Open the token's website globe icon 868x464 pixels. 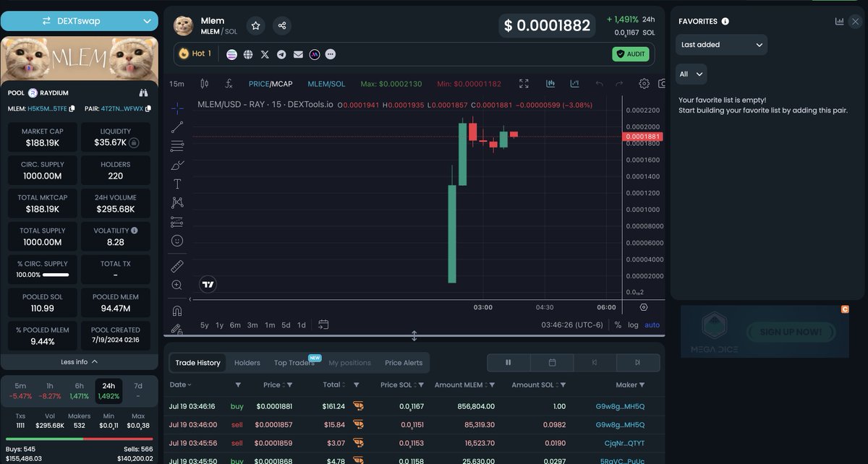(248, 54)
